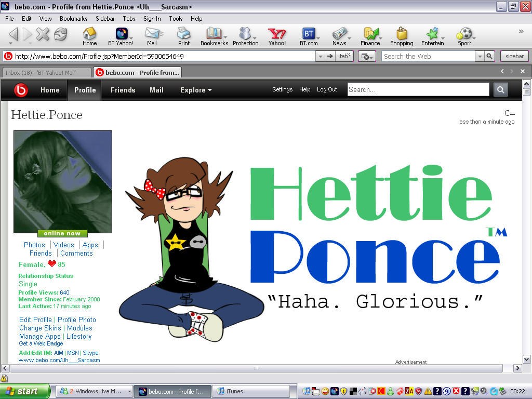Open the Explore dropdown in Bebo navigation
The height and width of the screenshot is (399, 532).
[x=196, y=90]
